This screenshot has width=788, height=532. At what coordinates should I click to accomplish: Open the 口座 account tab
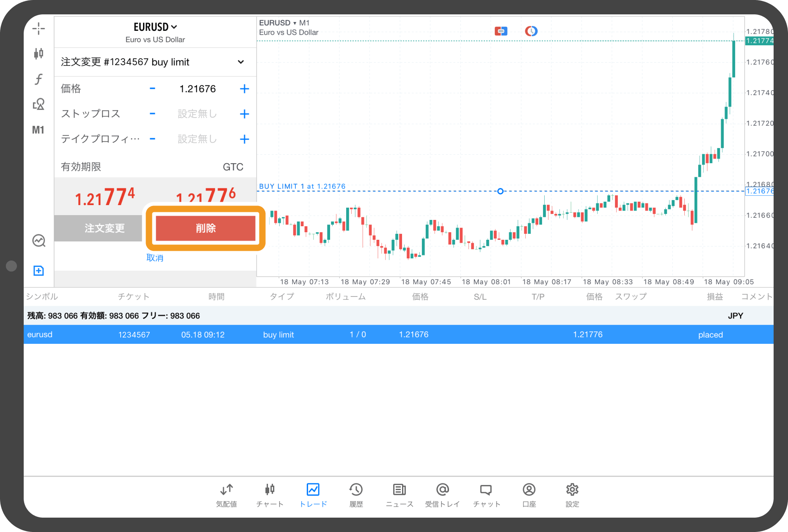(x=529, y=495)
